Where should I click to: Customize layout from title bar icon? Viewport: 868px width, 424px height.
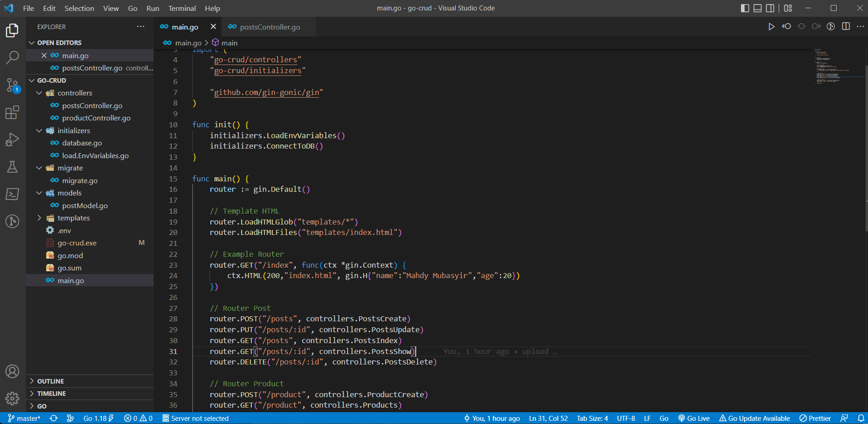(x=788, y=8)
